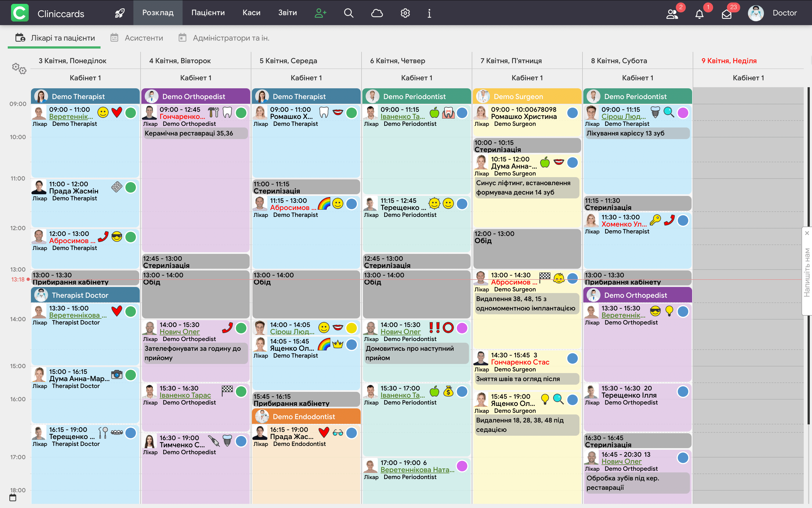Image resolution: width=812 pixels, height=508 pixels.
Task: Open the add new patient icon
Action: click(x=320, y=13)
